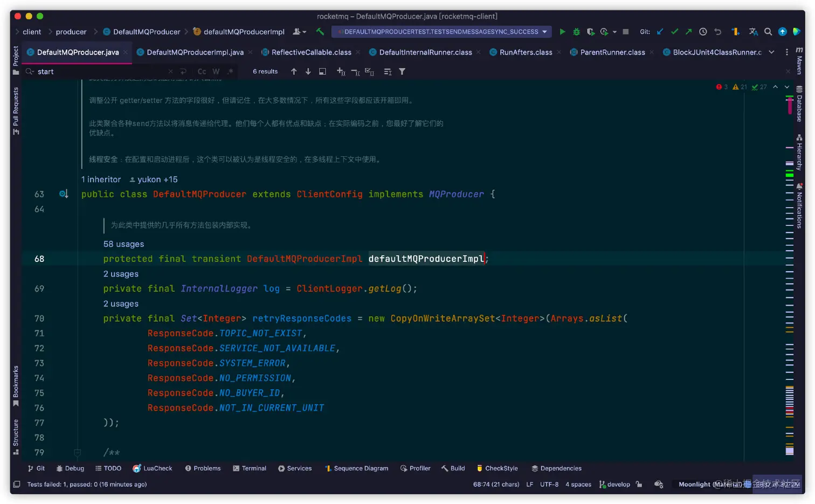Viewport: 815px width, 504px height.
Task: Add selection for next occurrence
Action: click(x=341, y=71)
